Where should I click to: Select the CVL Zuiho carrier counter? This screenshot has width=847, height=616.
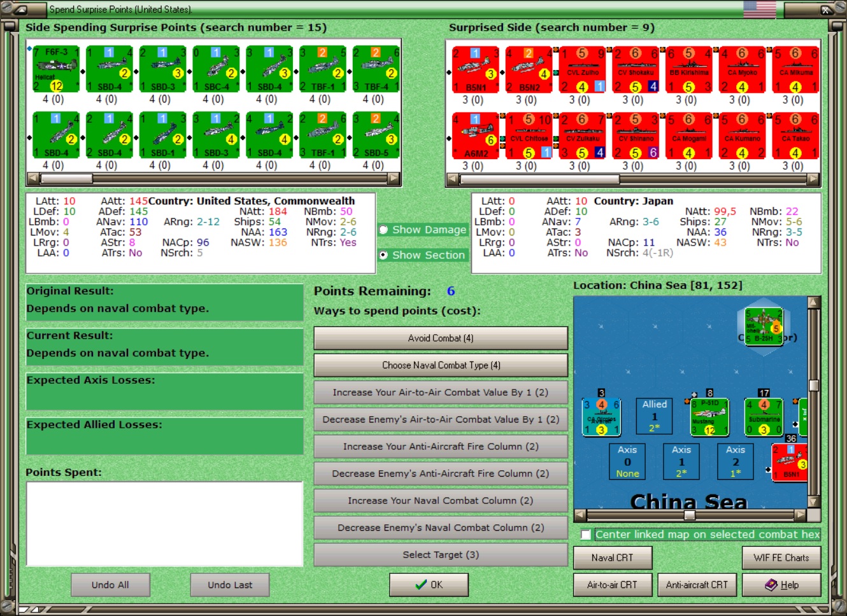582,69
